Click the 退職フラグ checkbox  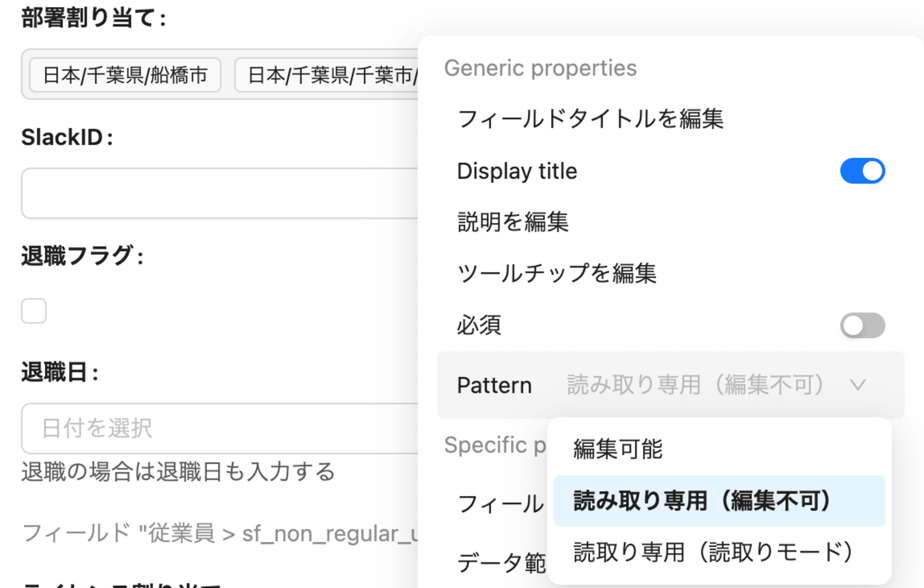click(x=33, y=310)
